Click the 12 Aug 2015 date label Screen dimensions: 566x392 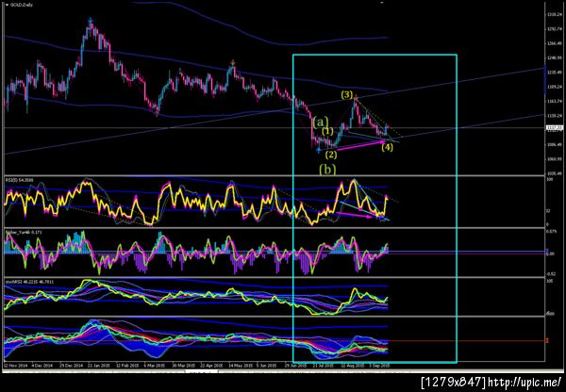coord(354,366)
